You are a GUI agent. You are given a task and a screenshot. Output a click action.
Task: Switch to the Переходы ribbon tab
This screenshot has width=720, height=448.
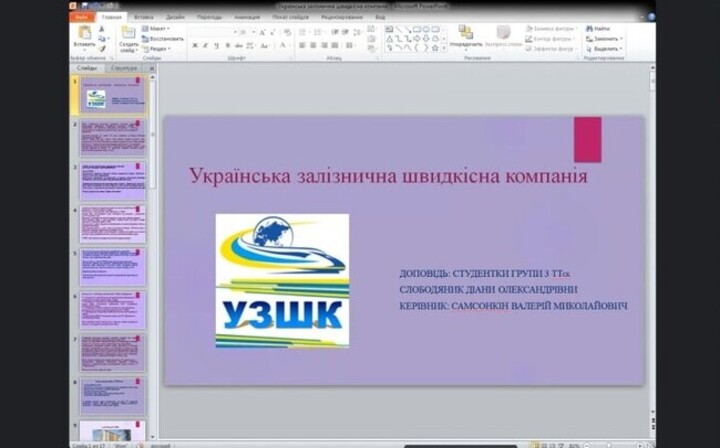point(209,17)
